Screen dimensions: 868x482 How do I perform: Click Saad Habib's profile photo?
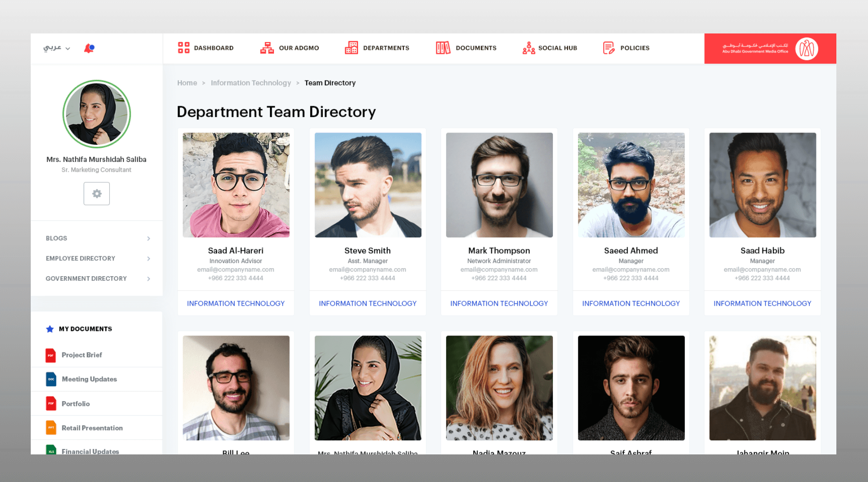[763, 185]
